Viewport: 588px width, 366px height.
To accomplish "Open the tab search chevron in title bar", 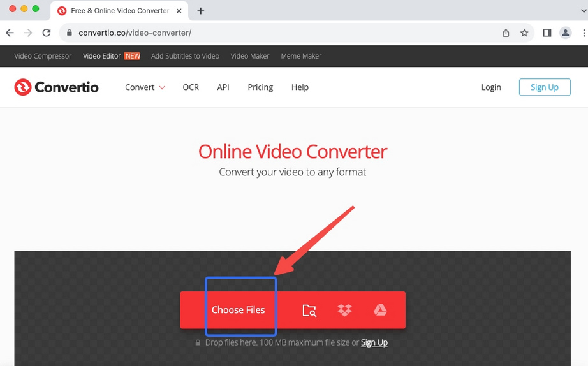I will pyautogui.click(x=583, y=10).
